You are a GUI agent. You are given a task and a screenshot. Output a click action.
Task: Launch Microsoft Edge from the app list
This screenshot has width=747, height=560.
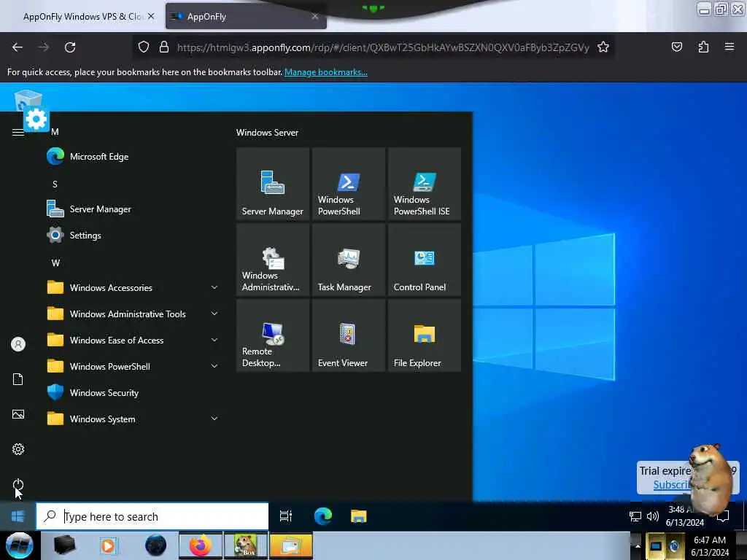(133, 157)
